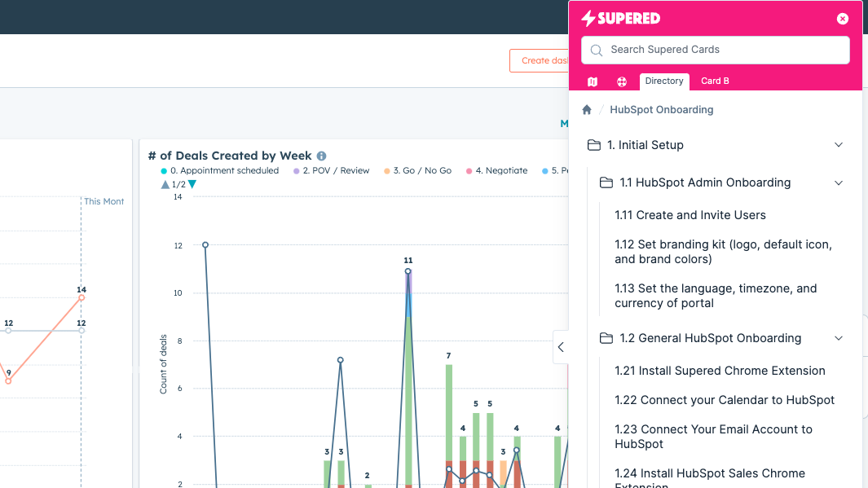
Task: Click the magnifier icon in Supered search
Action: (597, 51)
